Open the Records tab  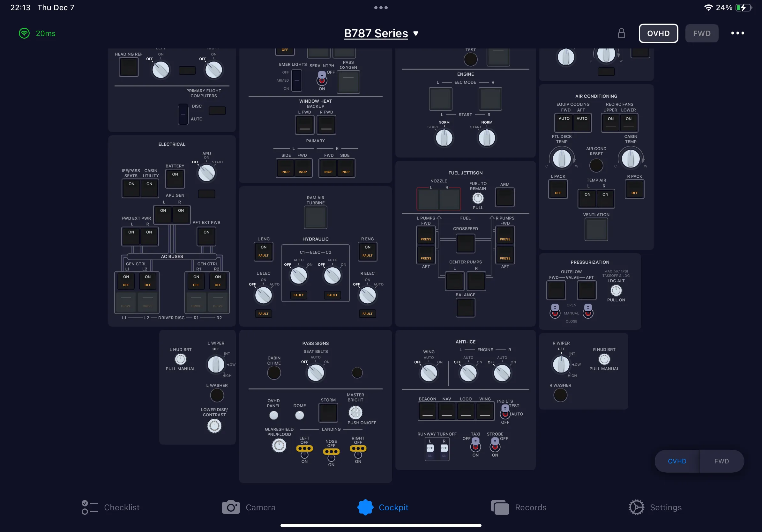tap(519, 507)
